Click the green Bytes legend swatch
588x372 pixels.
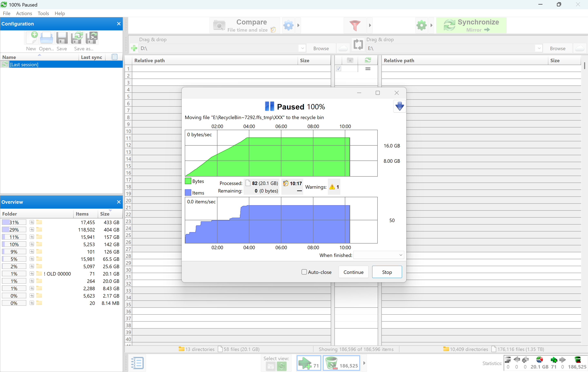pos(188,181)
